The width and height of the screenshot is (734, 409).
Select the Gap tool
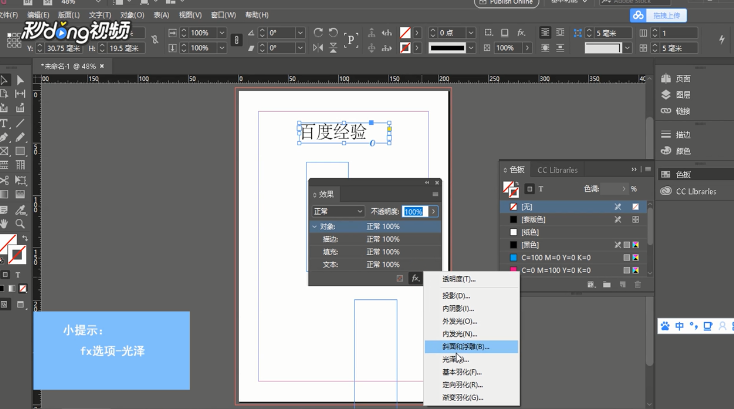20,94
